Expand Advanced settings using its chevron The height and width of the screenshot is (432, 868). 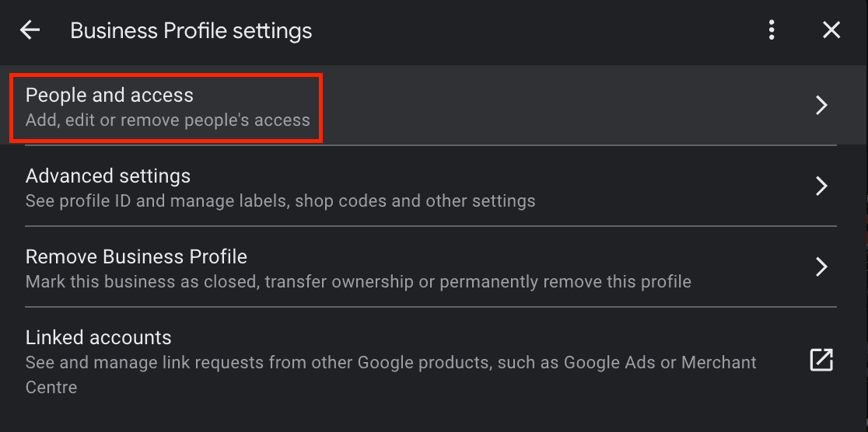(x=821, y=186)
